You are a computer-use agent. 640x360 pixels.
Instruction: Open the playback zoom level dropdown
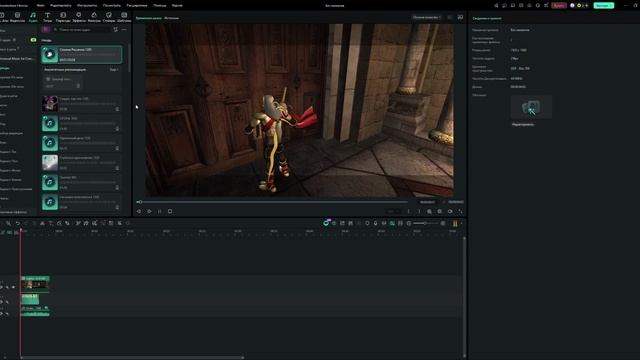[x=393, y=211]
